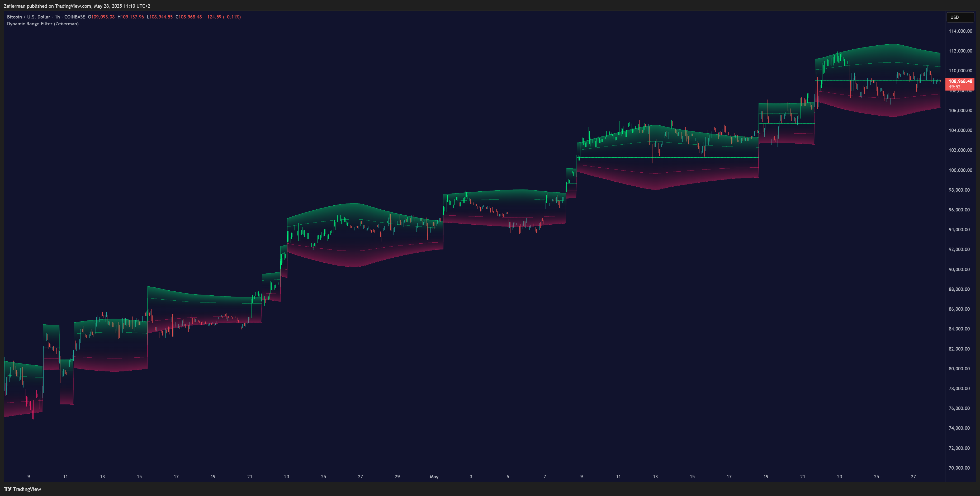The height and width of the screenshot is (496, 980).
Task: Click the TradingView logo icon
Action: tap(8, 489)
